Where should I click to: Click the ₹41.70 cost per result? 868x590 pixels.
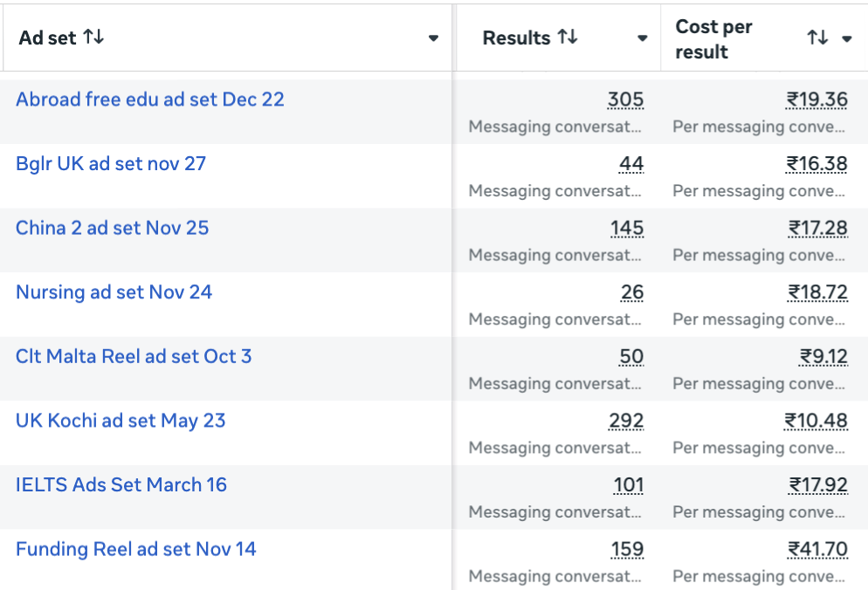tap(817, 550)
